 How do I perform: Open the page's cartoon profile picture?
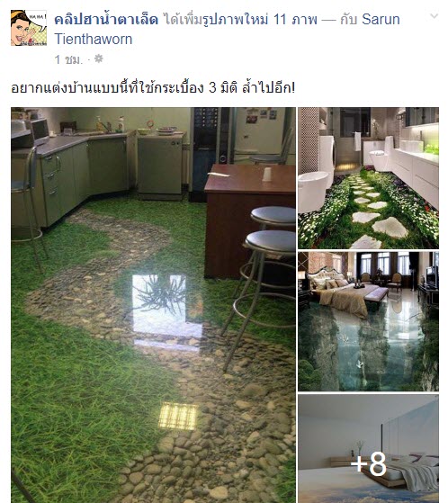(x=29, y=28)
